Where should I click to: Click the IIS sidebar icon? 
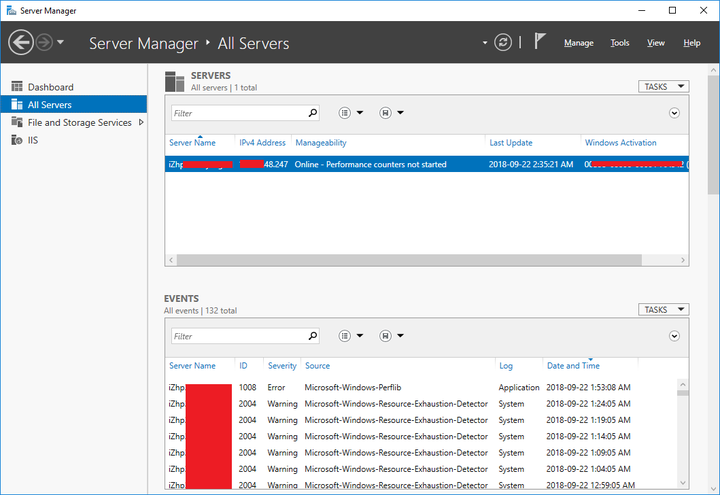[x=17, y=140]
